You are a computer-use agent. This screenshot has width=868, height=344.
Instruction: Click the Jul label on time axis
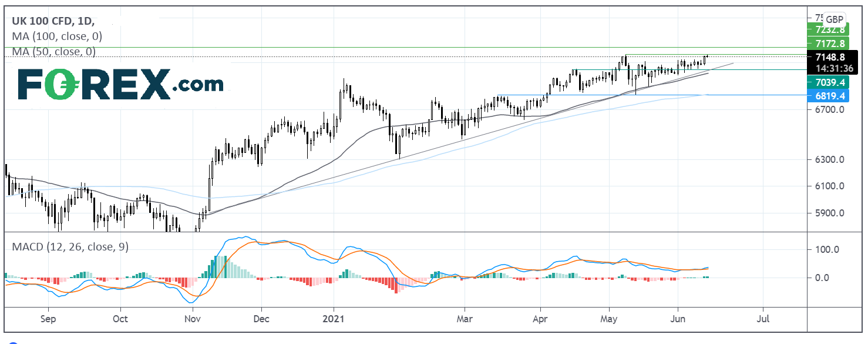(763, 320)
